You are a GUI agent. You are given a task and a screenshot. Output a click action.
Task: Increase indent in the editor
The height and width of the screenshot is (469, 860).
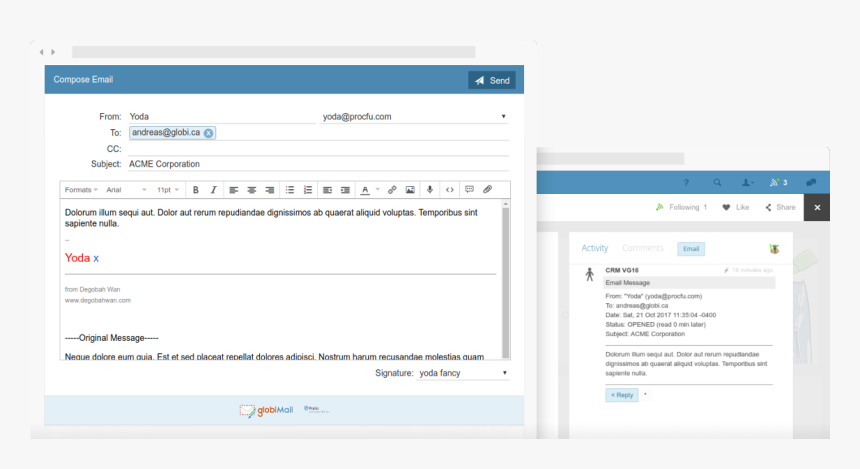point(345,190)
